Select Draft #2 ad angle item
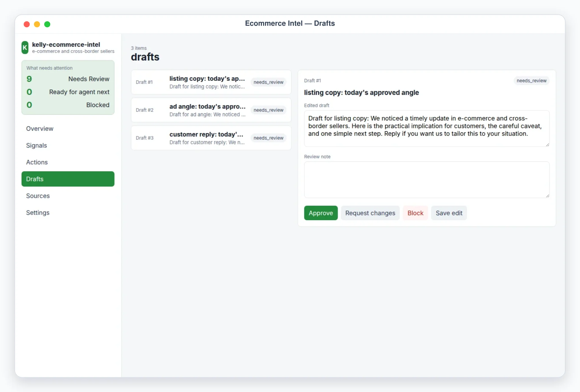 click(x=211, y=110)
